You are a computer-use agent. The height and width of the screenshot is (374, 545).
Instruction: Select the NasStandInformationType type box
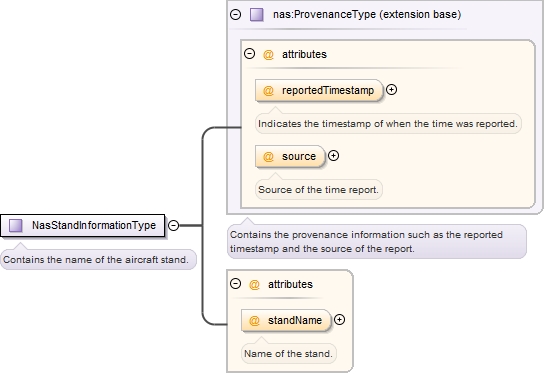click(83, 225)
